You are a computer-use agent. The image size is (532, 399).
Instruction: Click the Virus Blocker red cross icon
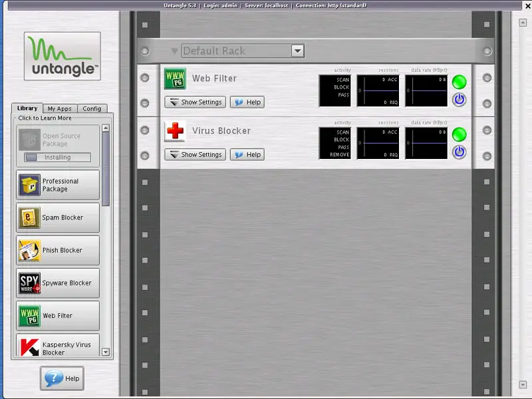coord(175,131)
